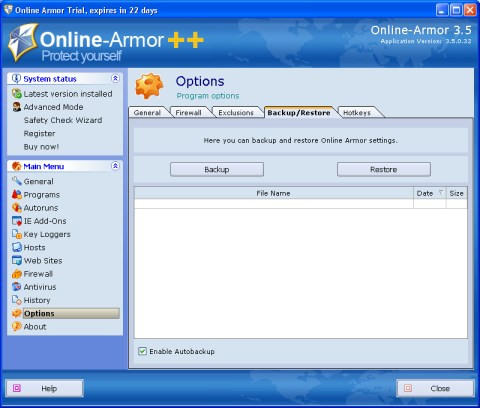480x408 pixels.
Task: Click the orange gear icon beside Options menu
Action: tap(17, 313)
